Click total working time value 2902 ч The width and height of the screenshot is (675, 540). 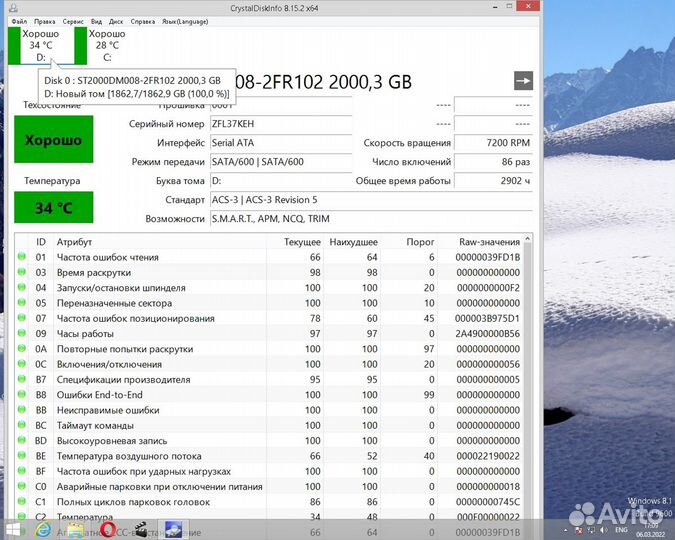point(493,181)
